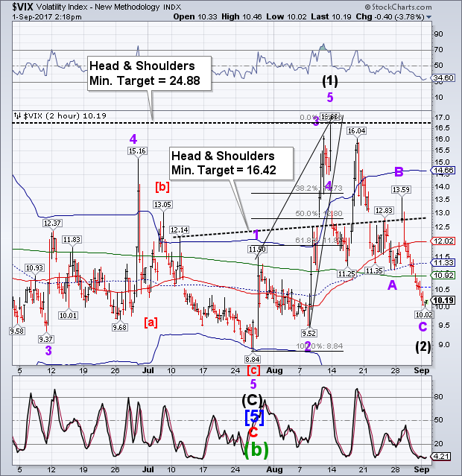Click the red 12.02 moving average tag
This screenshot has height=476, width=462.
[443, 241]
